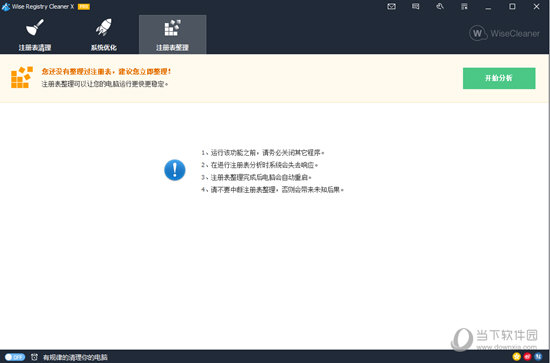Click the orange 您还没有整理过注册表 heading
Screen dimensions: 550x363
(x=106, y=72)
